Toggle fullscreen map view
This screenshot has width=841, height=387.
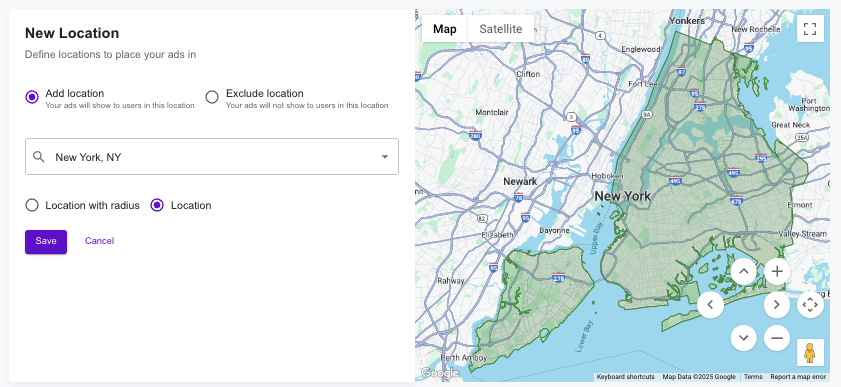810,28
